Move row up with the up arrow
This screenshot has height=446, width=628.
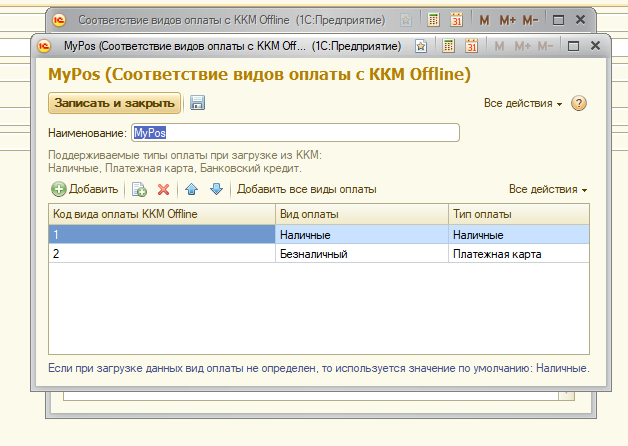pyautogui.click(x=191, y=189)
